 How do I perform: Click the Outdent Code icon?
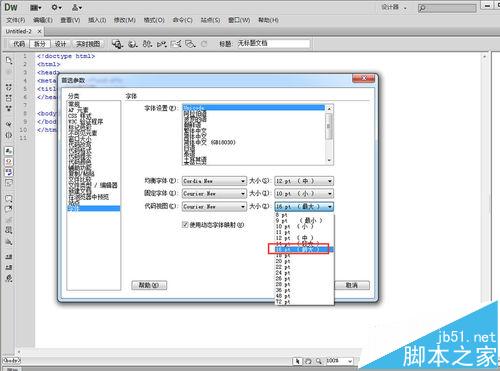point(9,267)
